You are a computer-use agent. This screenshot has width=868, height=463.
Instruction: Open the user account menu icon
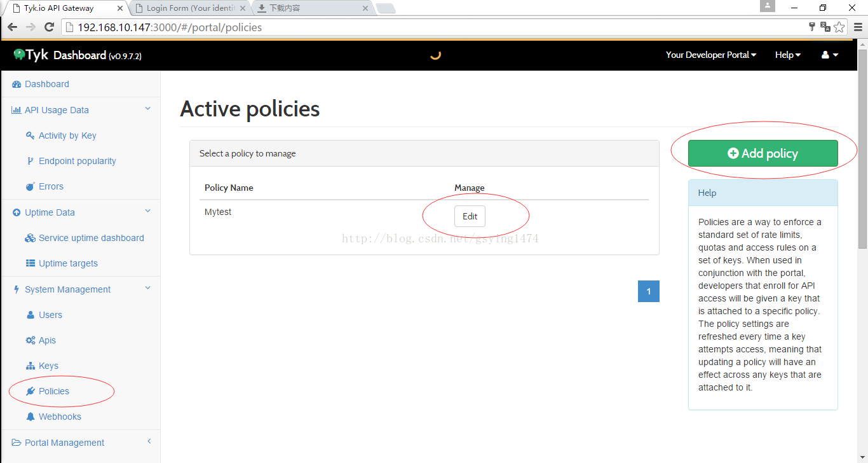tap(830, 55)
